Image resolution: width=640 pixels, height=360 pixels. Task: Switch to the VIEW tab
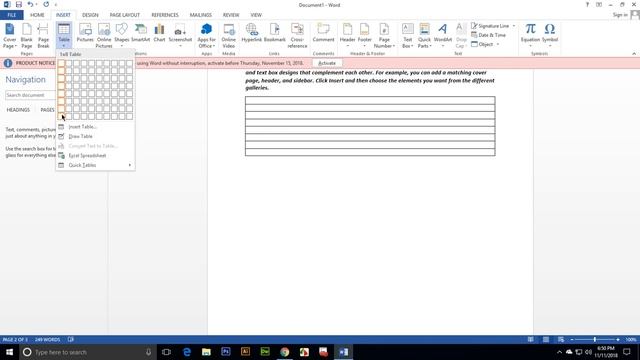click(256, 15)
